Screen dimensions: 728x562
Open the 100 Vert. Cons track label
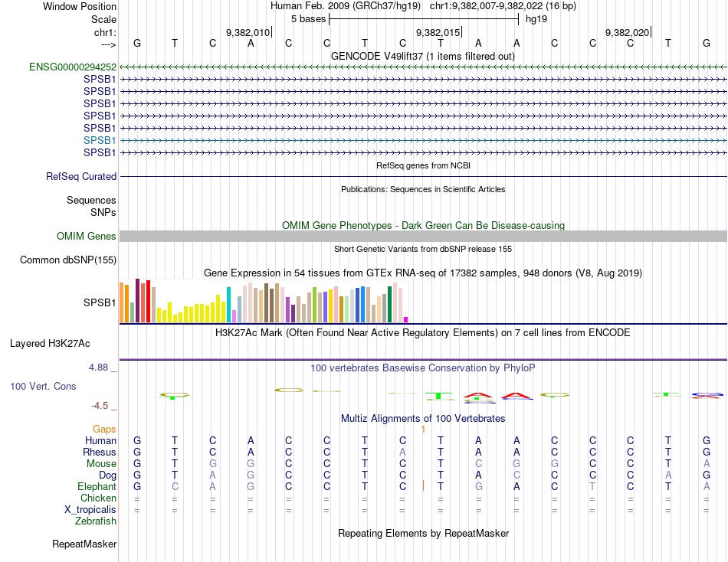click(43, 386)
